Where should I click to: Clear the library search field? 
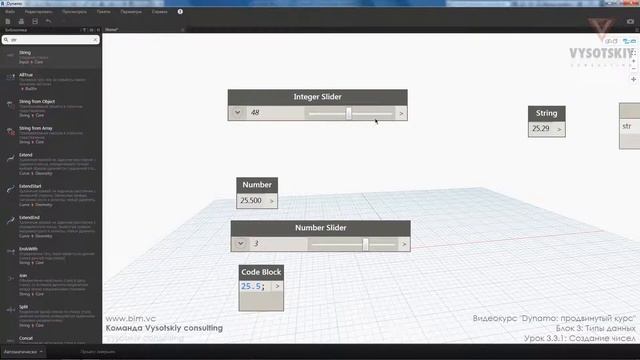pos(95,40)
